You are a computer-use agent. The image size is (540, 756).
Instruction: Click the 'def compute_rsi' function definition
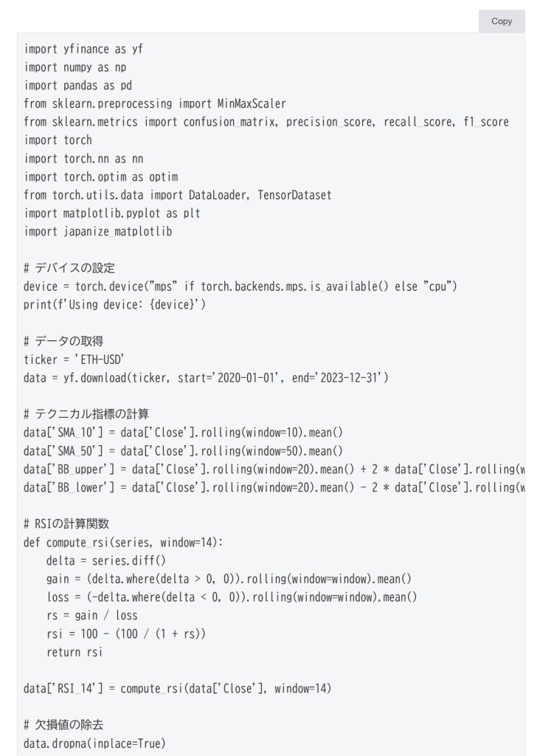123,543
